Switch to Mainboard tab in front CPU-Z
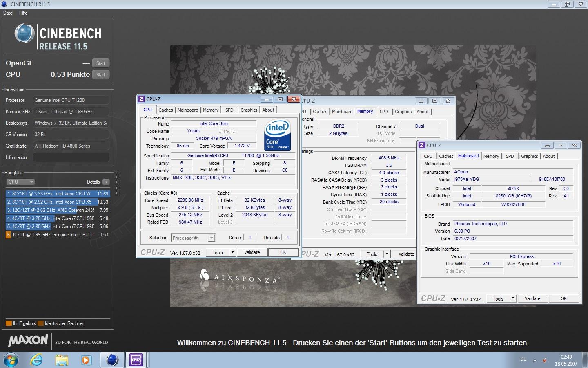Screen dimensions: 588x368 tap(188, 110)
